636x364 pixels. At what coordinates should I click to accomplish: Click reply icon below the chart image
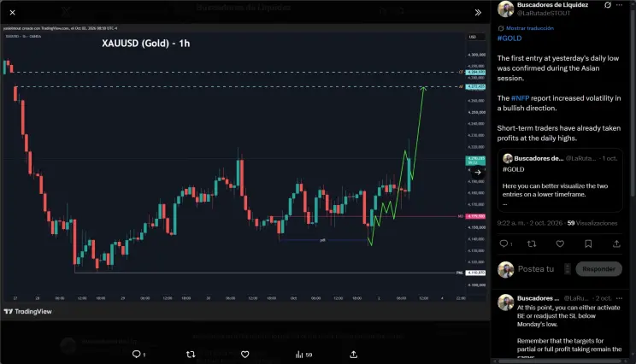pos(137,355)
